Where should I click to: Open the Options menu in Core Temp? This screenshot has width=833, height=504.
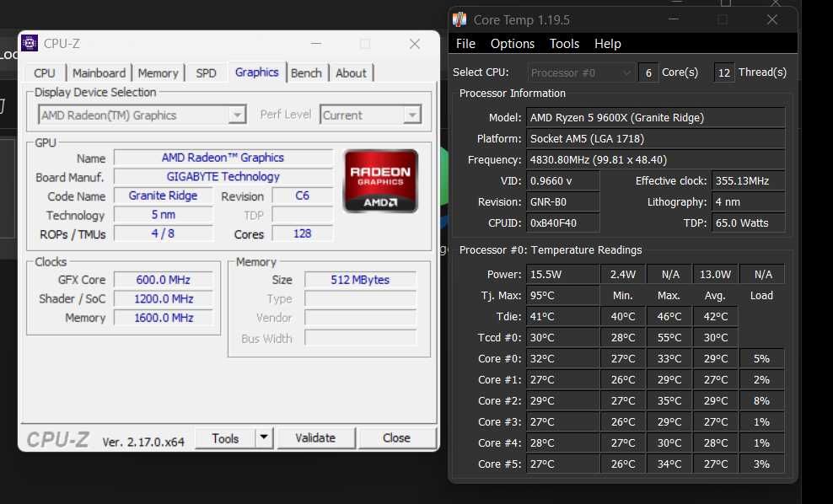point(512,44)
